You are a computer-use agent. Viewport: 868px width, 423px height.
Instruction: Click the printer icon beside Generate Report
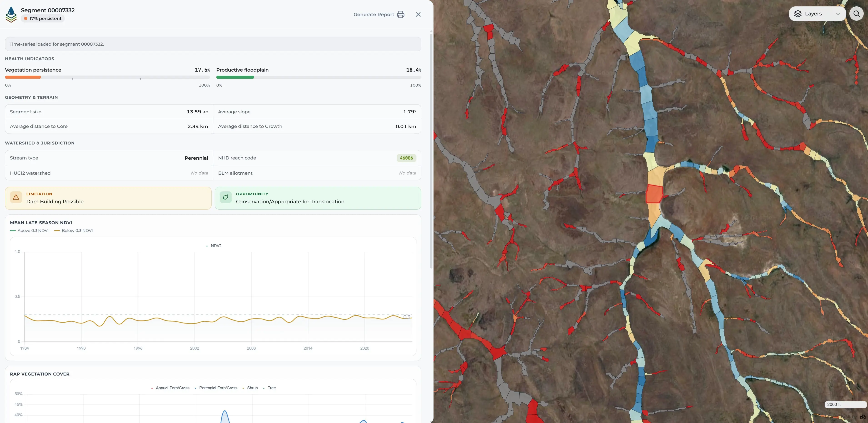(401, 15)
